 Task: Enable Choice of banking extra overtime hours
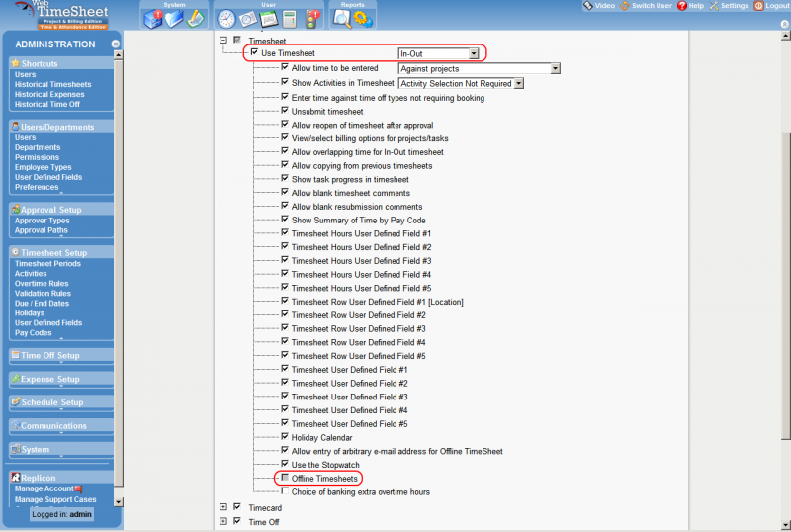[x=285, y=491]
